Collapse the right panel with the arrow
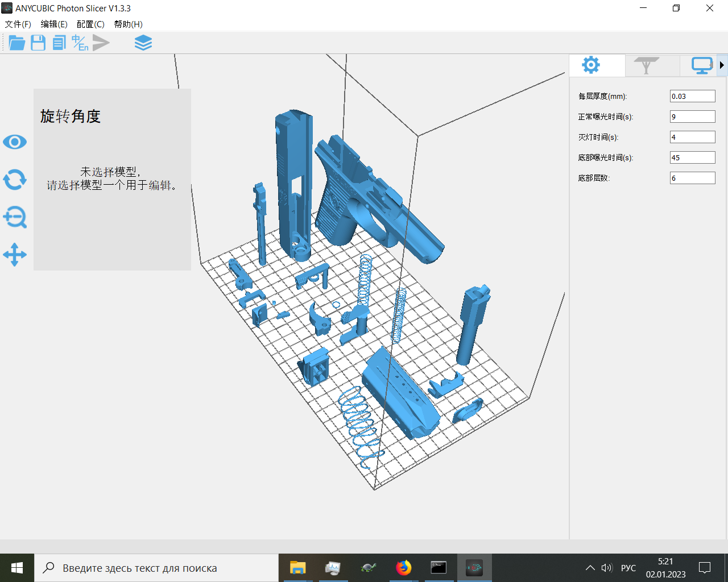 722,65
